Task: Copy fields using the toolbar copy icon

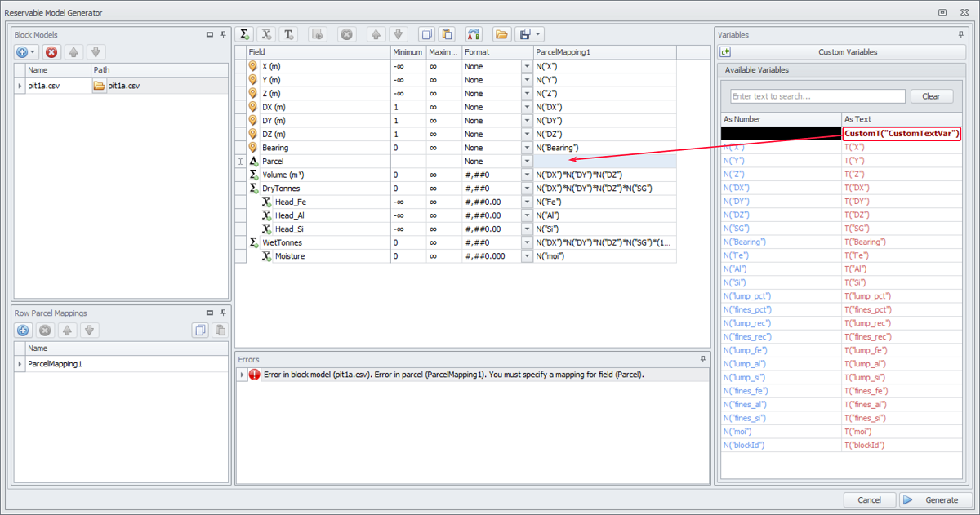Action: coord(425,34)
